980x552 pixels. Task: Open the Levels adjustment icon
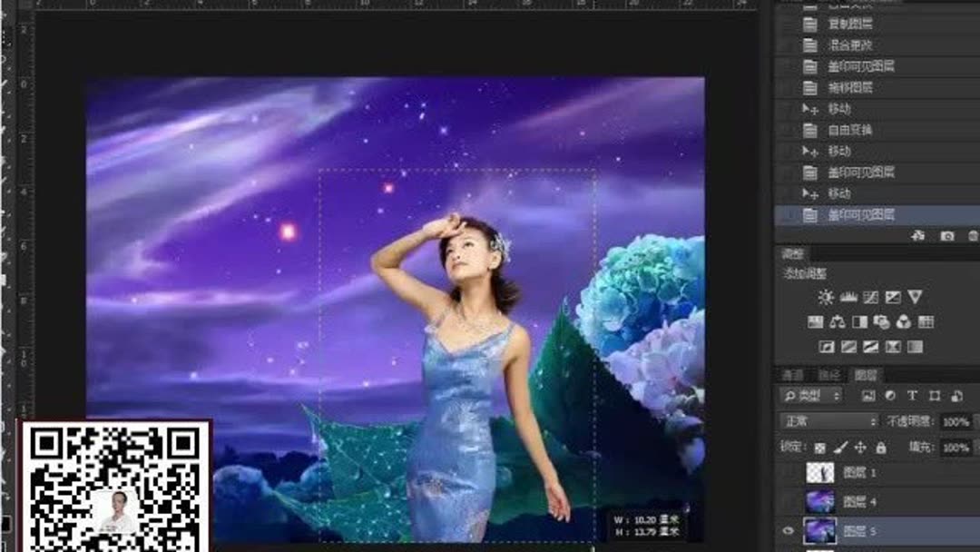click(848, 297)
